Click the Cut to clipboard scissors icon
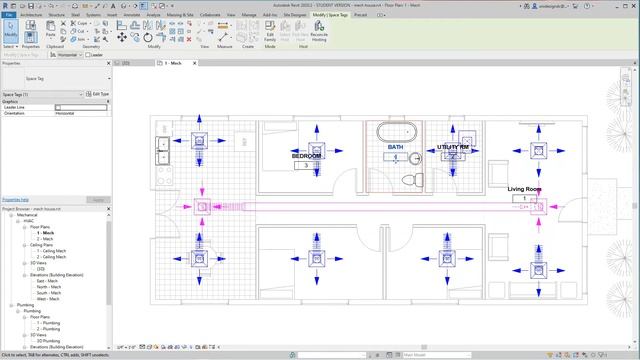Viewport: 640px width, 360px height. pos(63,24)
